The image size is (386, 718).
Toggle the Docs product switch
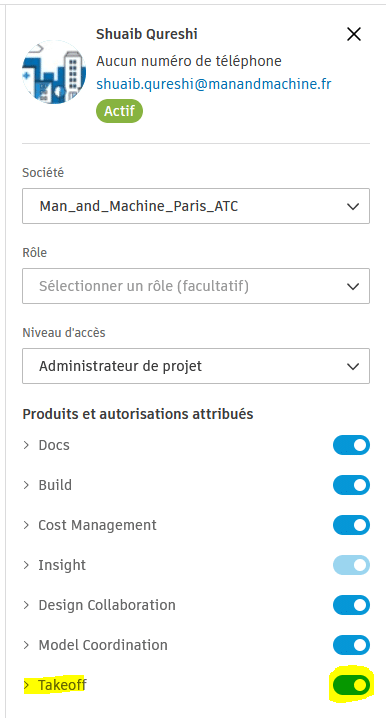tap(351, 445)
